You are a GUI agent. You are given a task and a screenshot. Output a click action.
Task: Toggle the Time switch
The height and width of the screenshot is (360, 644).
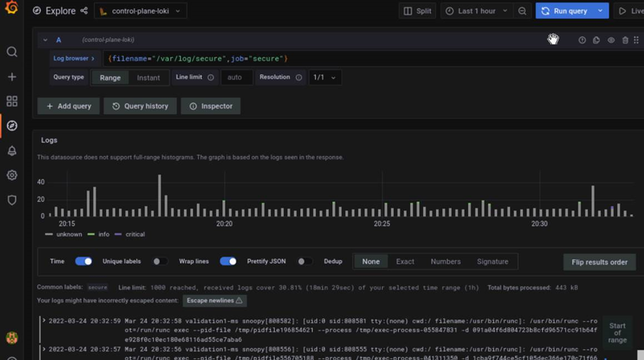[x=83, y=262]
